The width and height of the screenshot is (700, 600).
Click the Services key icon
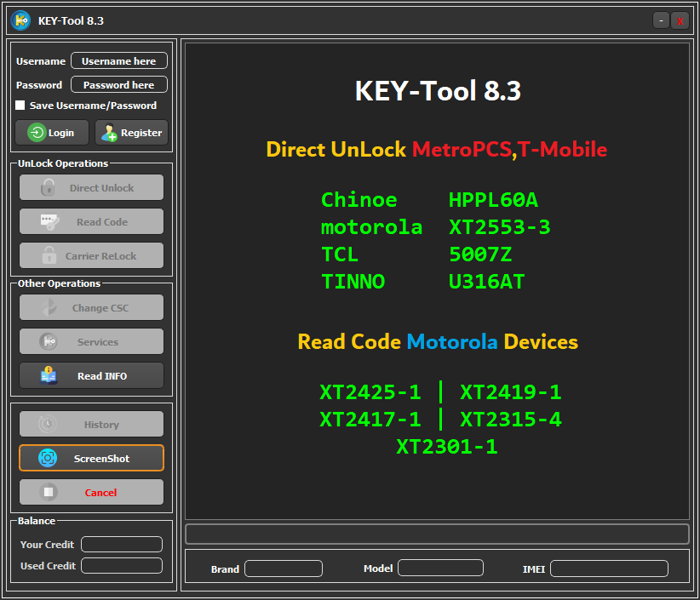tap(49, 342)
